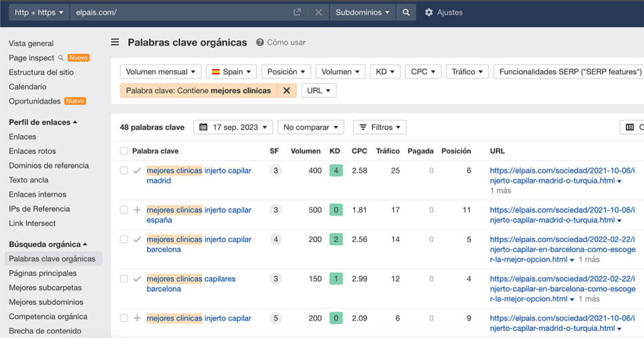Click the green KD 2 badge
Image resolution: width=644 pixels, height=338 pixels.
(x=336, y=239)
